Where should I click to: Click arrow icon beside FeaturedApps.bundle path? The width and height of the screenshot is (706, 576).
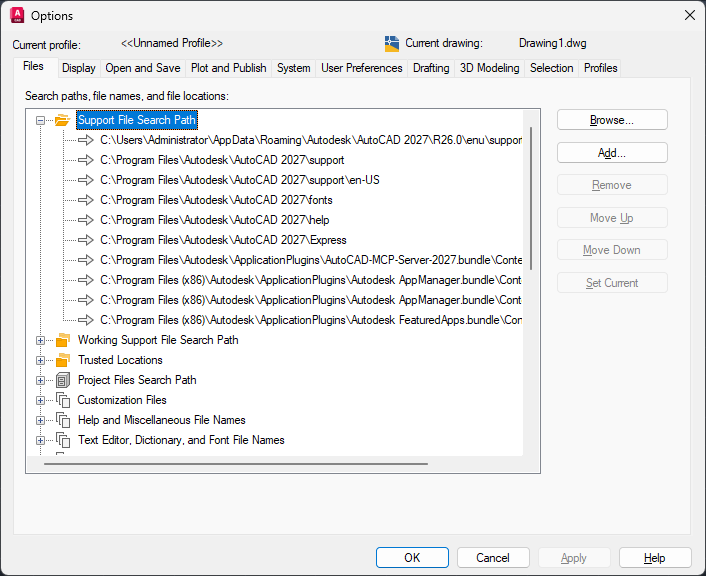tap(86, 320)
